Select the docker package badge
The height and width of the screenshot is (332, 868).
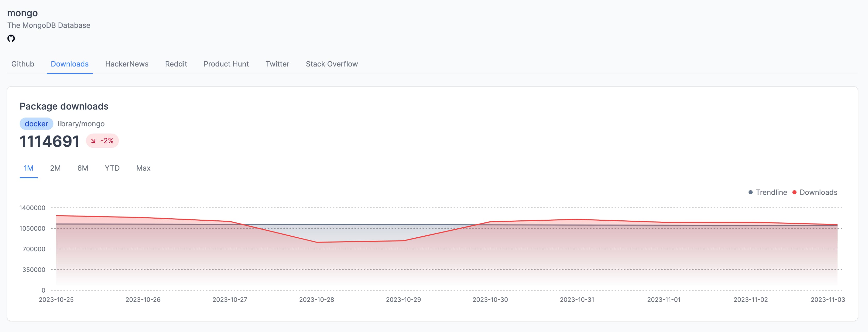(36, 123)
